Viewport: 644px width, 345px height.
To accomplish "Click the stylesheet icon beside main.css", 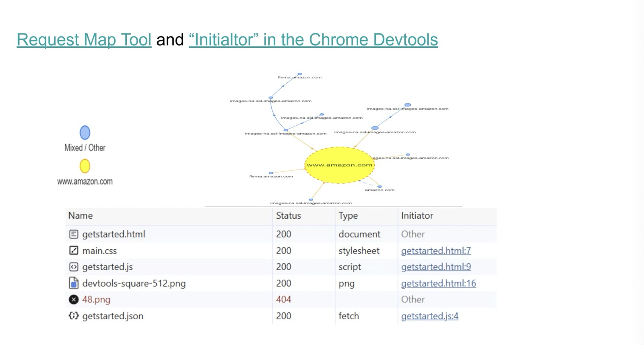I will (74, 251).
